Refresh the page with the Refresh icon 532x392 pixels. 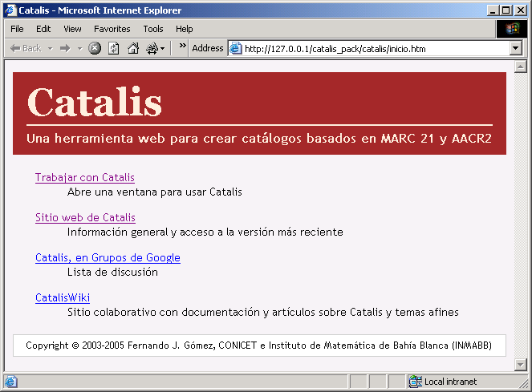113,48
